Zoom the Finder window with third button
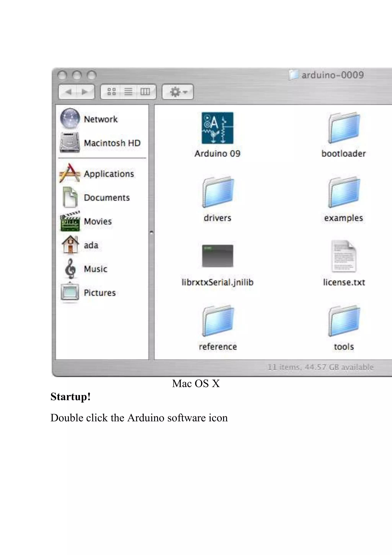392x555 pixels. pyautogui.click(x=92, y=75)
